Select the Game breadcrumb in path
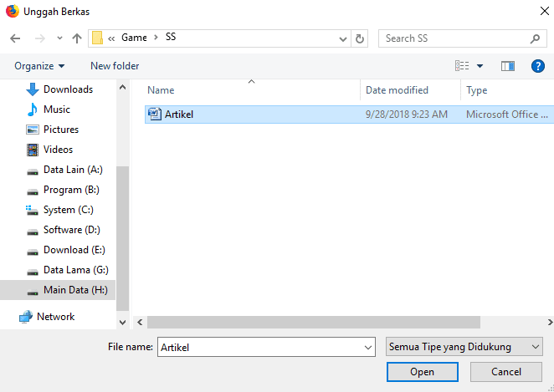Image resolution: width=554 pixels, height=392 pixels. coord(134,38)
